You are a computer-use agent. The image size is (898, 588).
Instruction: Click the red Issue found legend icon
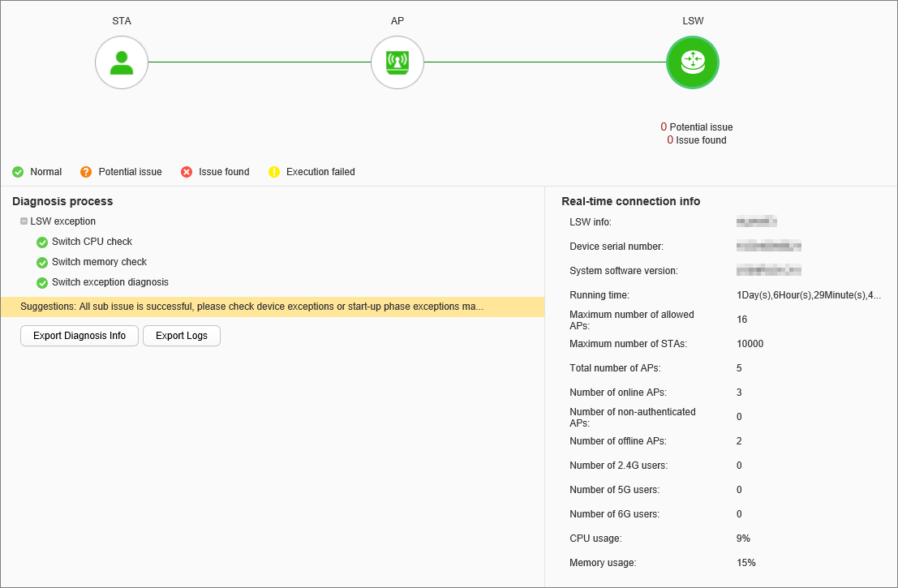[187, 172]
